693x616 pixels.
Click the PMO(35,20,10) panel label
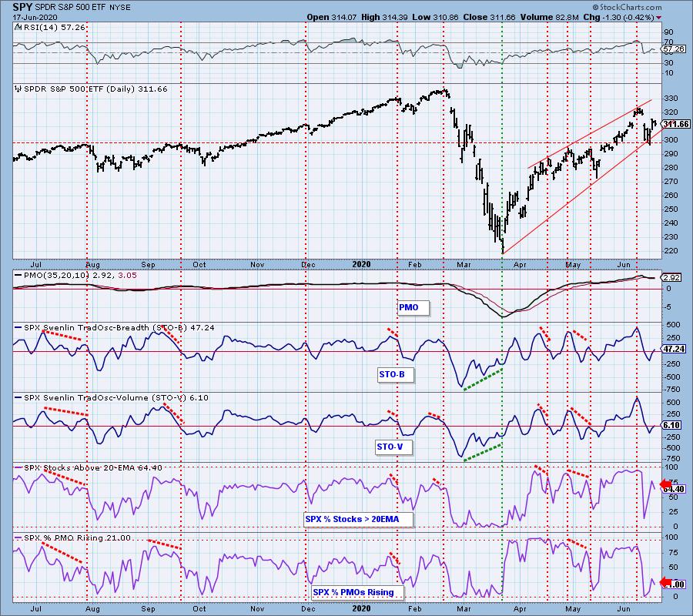pos(75,276)
